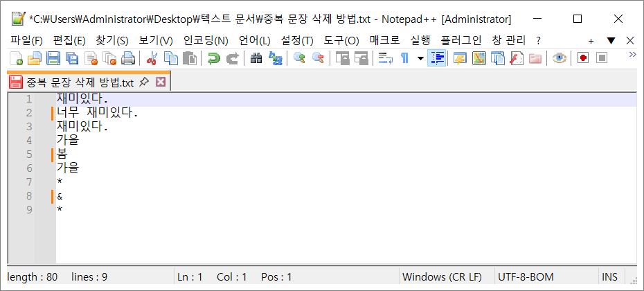Click the Copy toolbar icon
Screen dimensions: 644x291
[x=170, y=58]
